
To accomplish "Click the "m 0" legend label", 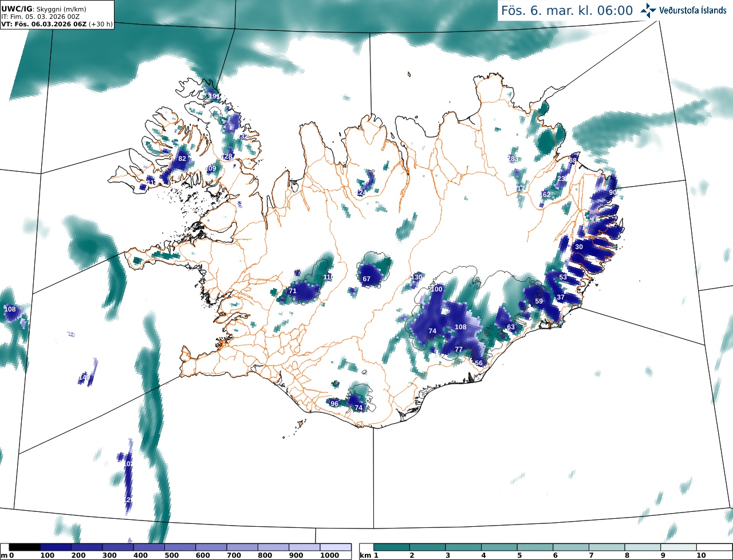I will point(7,556).
